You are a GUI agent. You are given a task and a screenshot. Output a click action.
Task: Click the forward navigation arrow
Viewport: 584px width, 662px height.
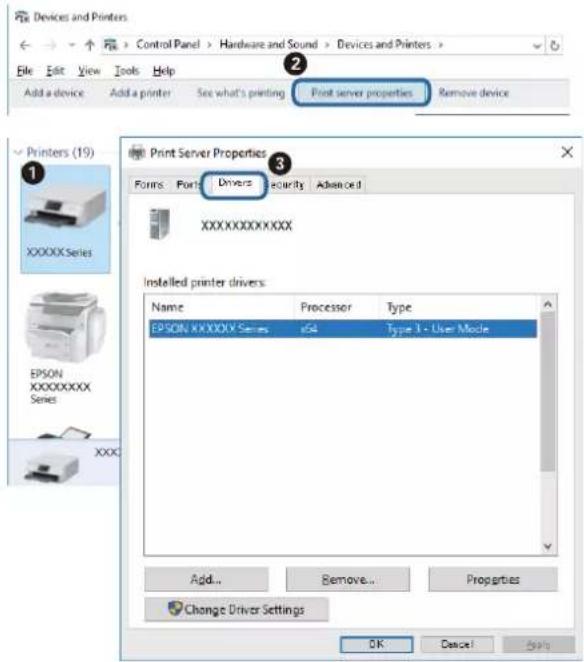pyautogui.click(x=50, y=45)
